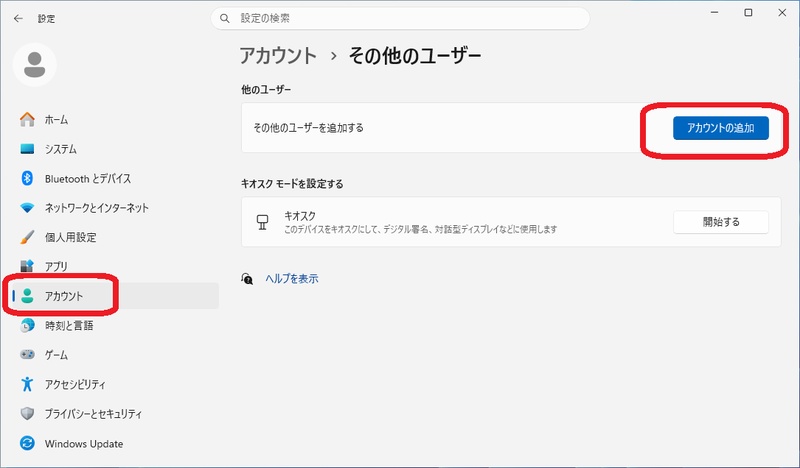Click the Bluetooth icon in sidebar
800x468 pixels.
point(27,178)
